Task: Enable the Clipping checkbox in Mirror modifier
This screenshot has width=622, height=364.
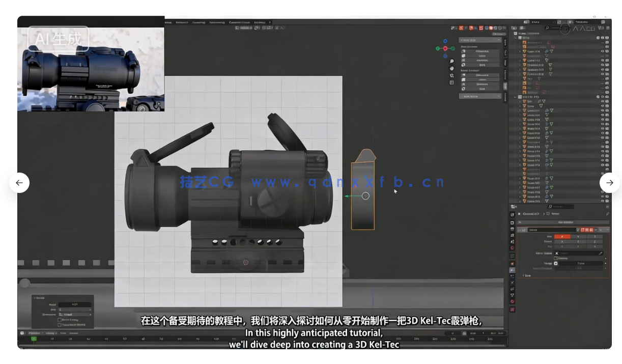Action: [556, 258]
